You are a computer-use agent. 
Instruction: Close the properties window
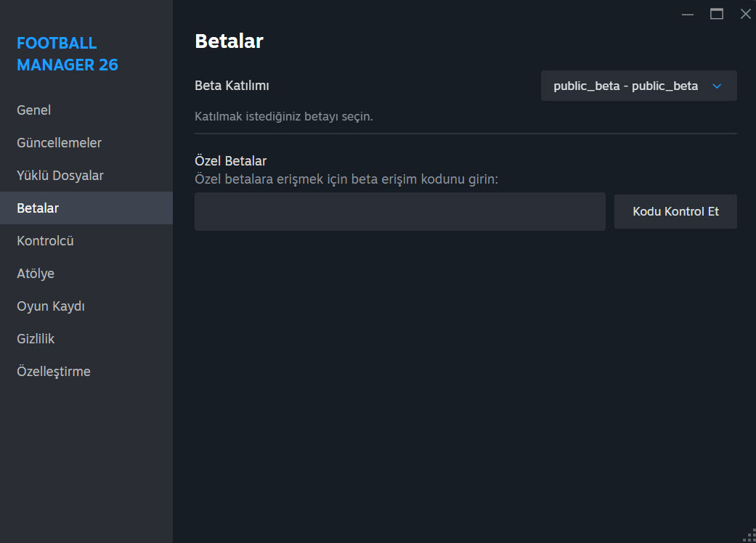(745, 14)
